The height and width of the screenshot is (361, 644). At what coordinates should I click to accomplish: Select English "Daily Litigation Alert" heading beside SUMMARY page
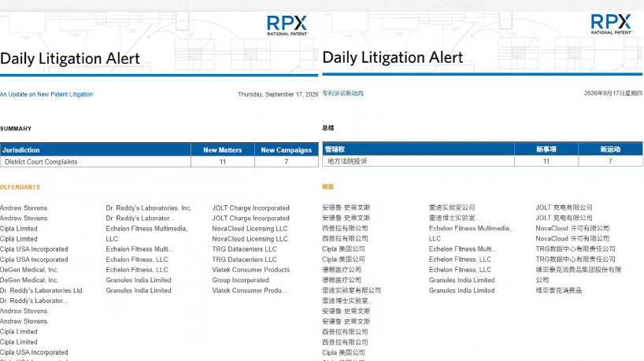(70, 58)
